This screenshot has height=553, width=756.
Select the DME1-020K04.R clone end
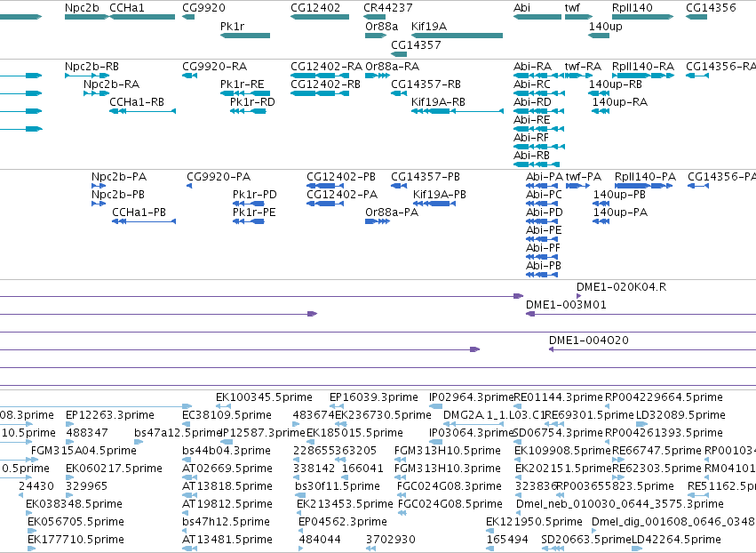(x=578, y=296)
